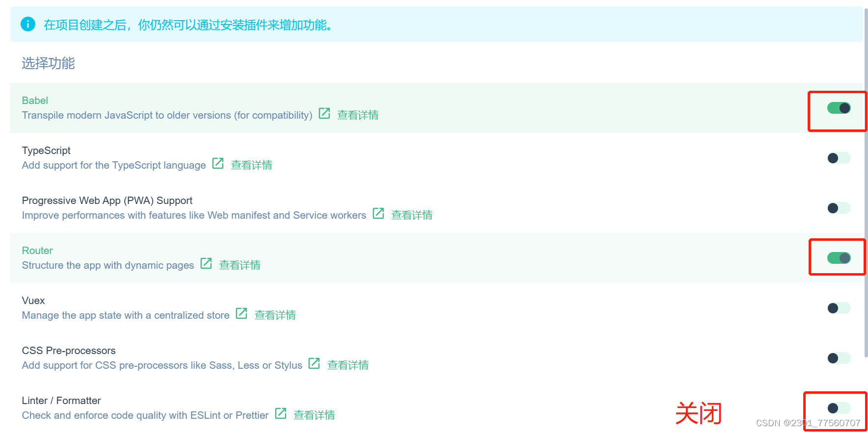
Task: Click 'Transpile modern JavaScript to older versions' description
Action: click(167, 115)
